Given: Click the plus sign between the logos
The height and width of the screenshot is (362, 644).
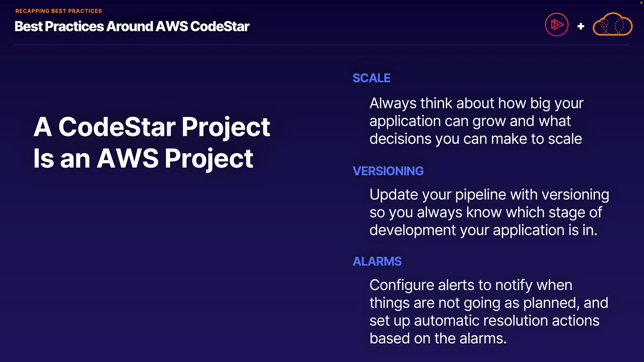Looking at the screenshot, I should click(x=581, y=26).
